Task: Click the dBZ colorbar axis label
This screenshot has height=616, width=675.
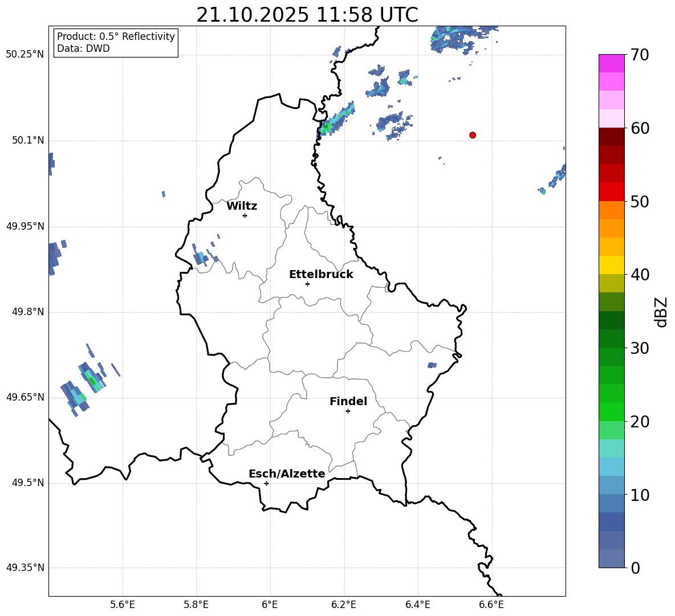Action: [x=661, y=312]
